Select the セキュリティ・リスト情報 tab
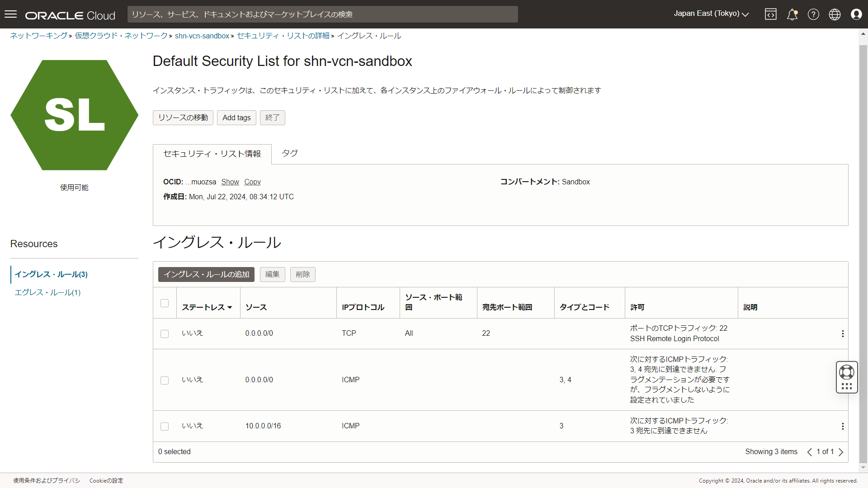Screen dimensions: 868x488 click(212, 154)
